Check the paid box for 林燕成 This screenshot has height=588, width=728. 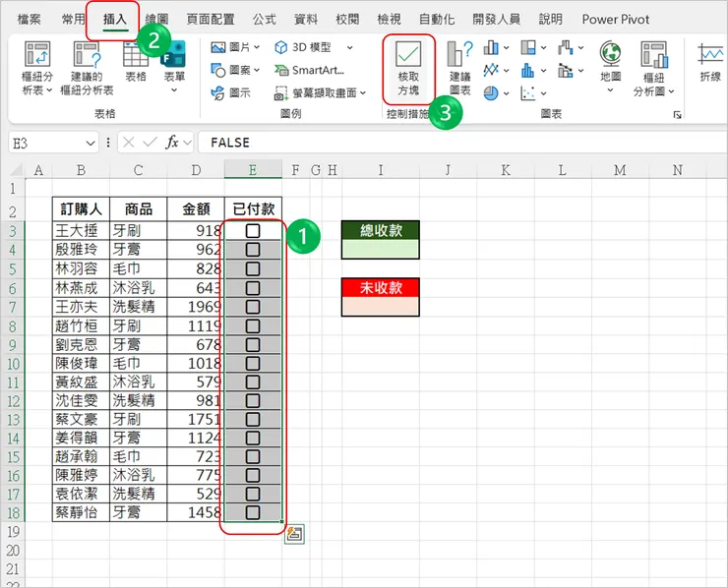point(253,288)
